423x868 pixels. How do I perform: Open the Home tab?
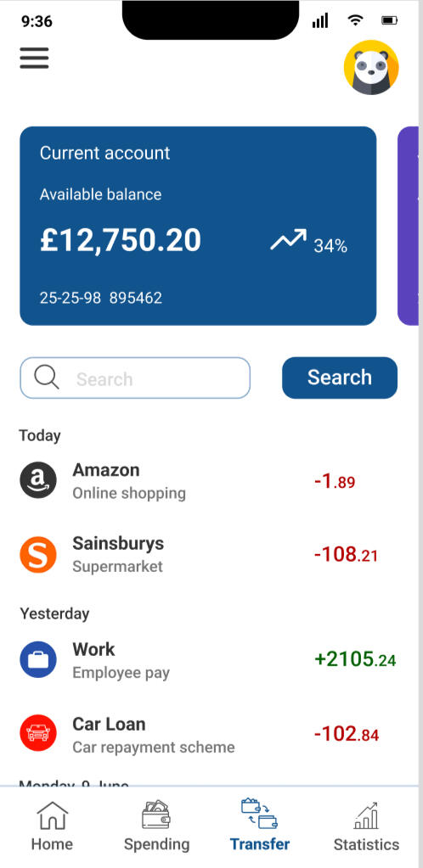click(x=52, y=826)
